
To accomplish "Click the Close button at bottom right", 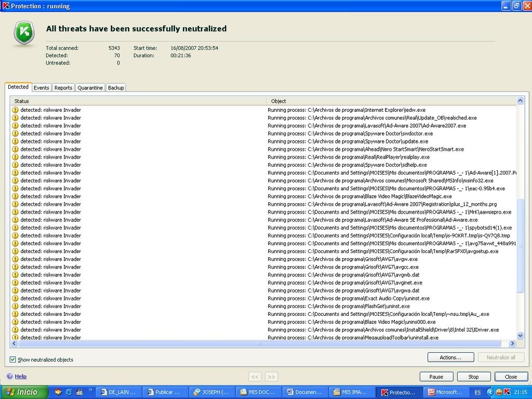I will click(511, 377).
